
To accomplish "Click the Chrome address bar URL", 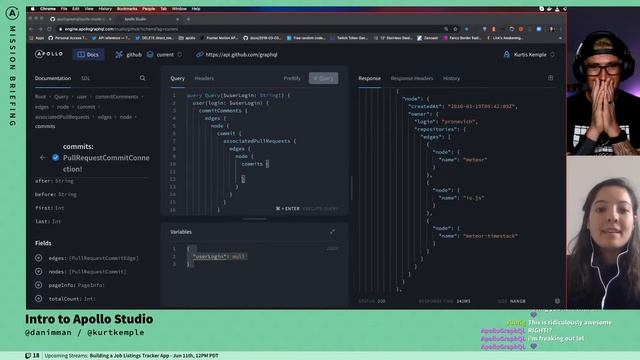I will coord(121,29).
